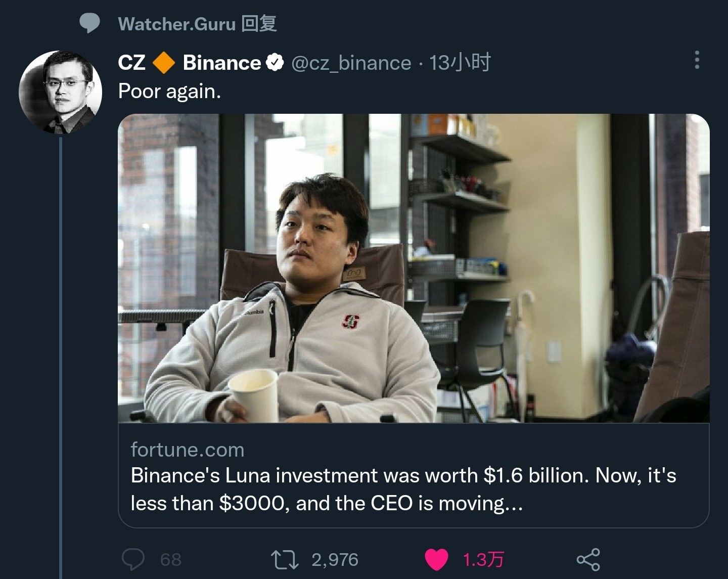
Task: Unlike the tweet using the pink heart
Action: click(x=436, y=559)
